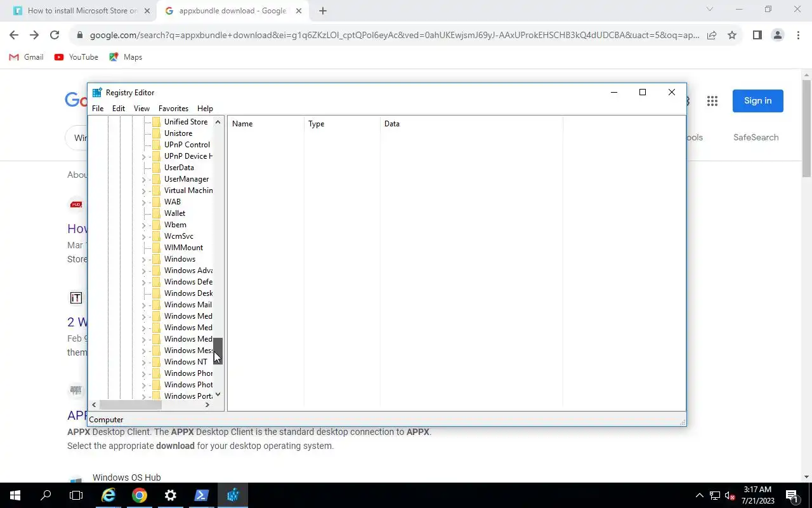Image resolution: width=812 pixels, height=508 pixels.
Task: Open Task View from the taskbar
Action: [76, 495]
